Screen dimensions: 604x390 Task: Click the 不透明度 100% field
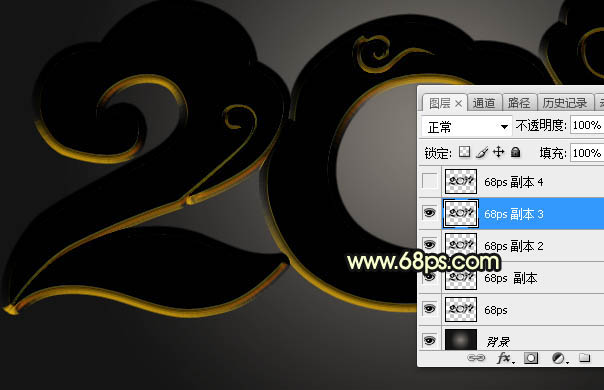point(587,125)
